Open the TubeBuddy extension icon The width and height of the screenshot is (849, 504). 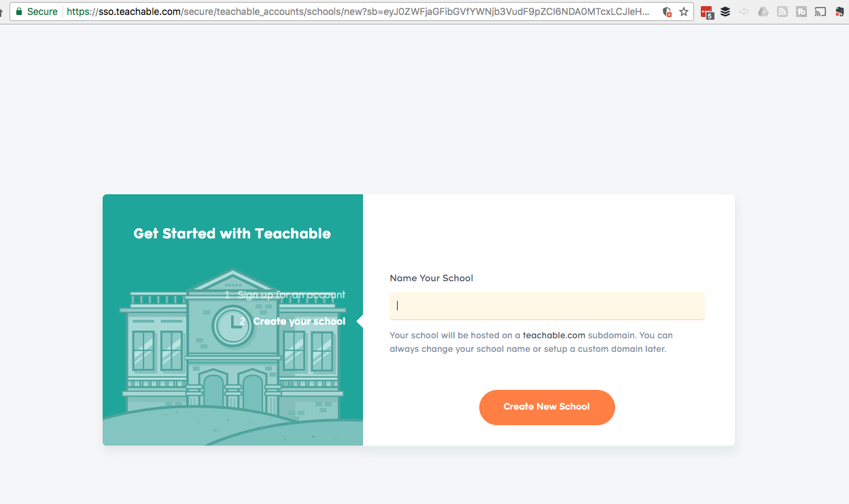click(x=801, y=12)
